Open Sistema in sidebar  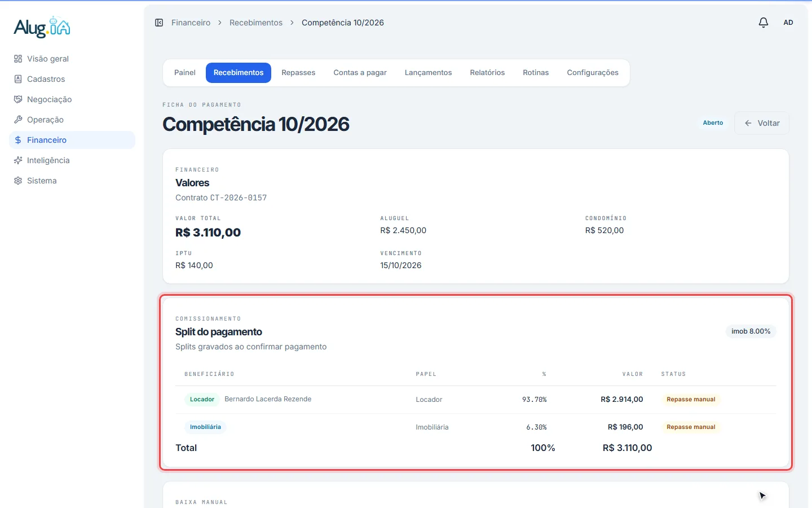click(x=72, y=181)
